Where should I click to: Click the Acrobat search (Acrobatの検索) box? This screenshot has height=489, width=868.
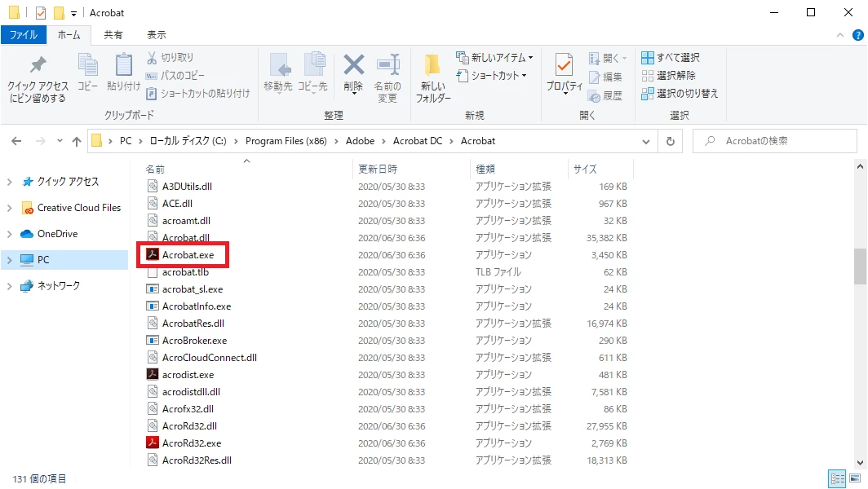pos(775,141)
